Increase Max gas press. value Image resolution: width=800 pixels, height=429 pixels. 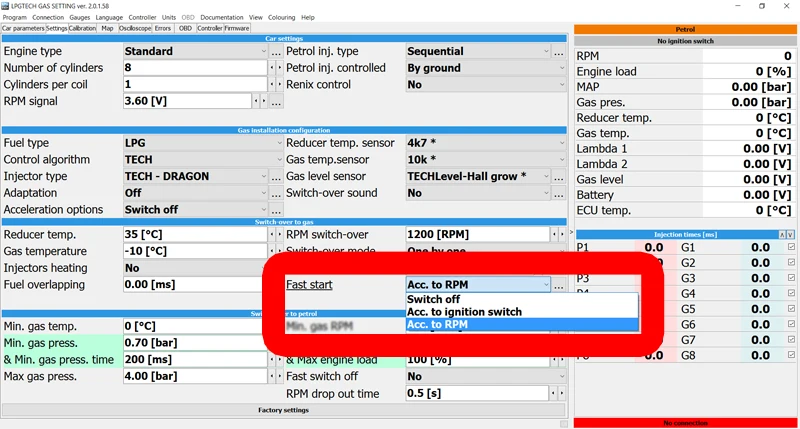point(279,376)
